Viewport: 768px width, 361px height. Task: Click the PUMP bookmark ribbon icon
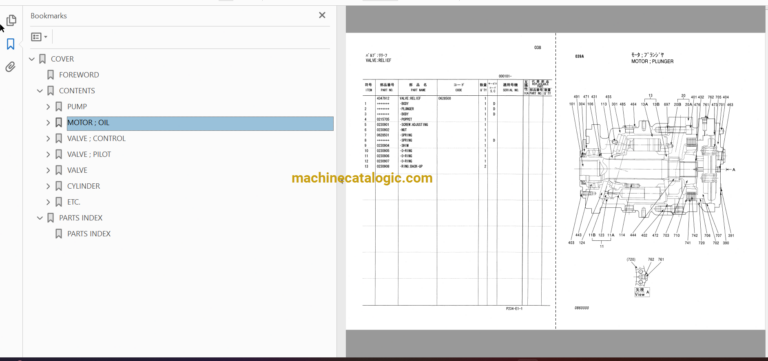tap(58, 106)
